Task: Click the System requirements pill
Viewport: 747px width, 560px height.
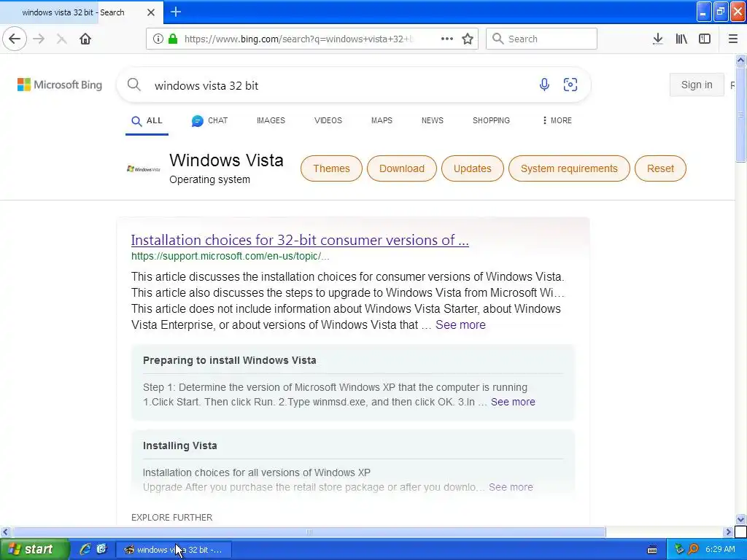Action: coord(569,168)
